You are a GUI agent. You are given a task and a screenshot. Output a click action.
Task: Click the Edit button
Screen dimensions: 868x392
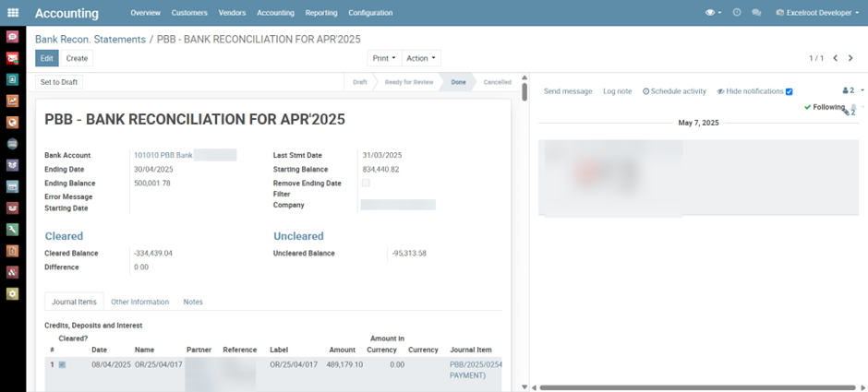click(x=46, y=58)
